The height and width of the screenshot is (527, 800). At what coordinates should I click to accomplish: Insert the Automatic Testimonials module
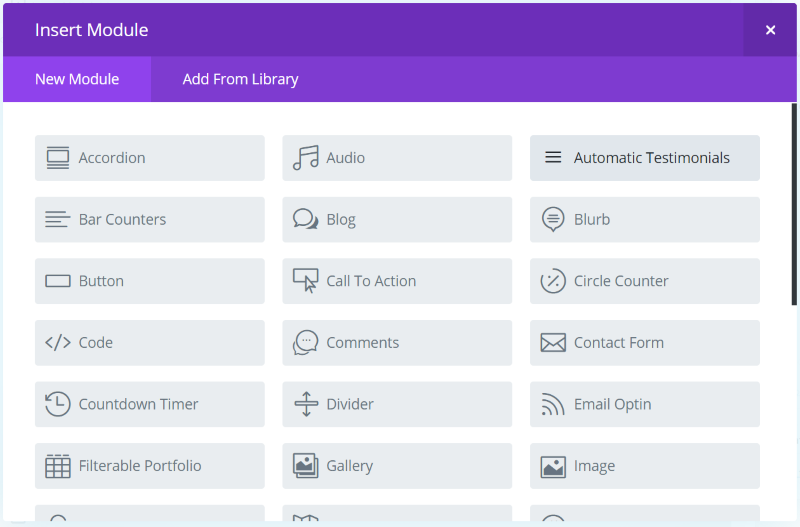click(645, 158)
